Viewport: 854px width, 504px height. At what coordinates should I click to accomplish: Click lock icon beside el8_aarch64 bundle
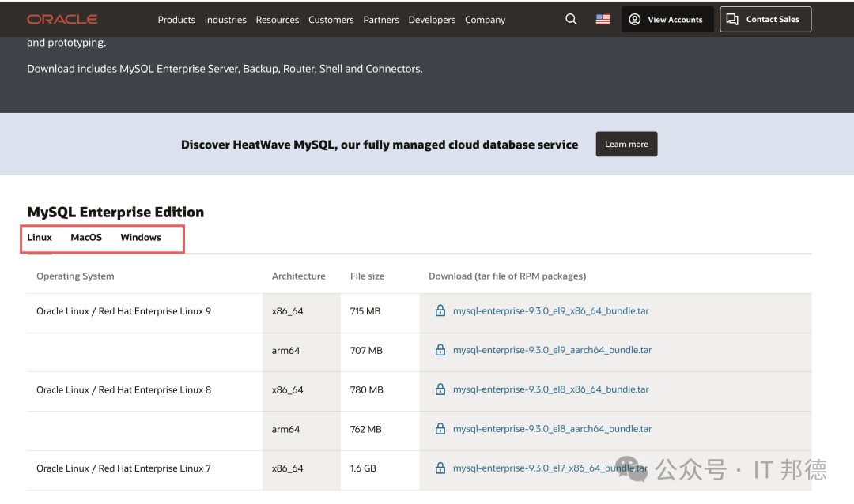pos(440,429)
